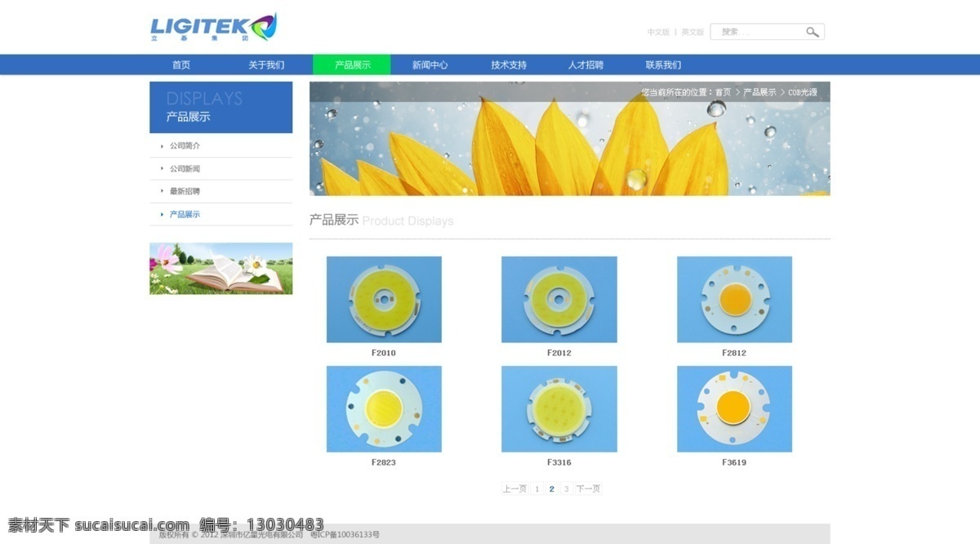Image resolution: width=980 pixels, height=544 pixels.
Task: Jump to page 3 in pagination
Action: (x=566, y=488)
